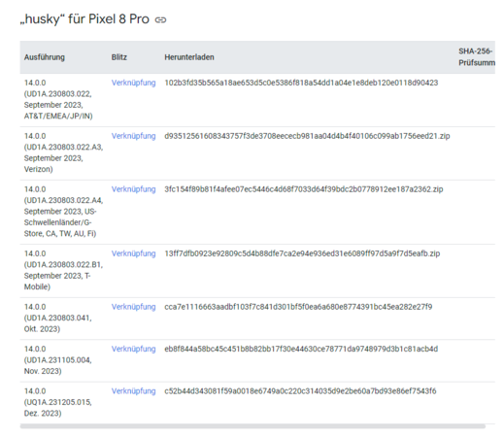Open the Verknüpfung link for UD1A.230803.022

click(x=133, y=83)
